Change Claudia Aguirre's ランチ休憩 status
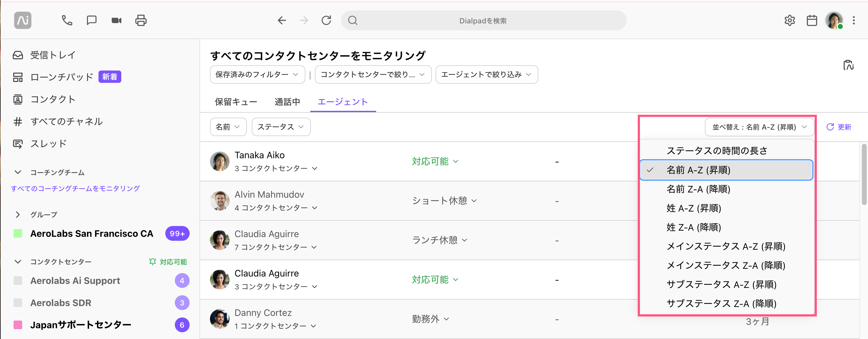Viewport: 868px width, 339px height. (440, 240)
